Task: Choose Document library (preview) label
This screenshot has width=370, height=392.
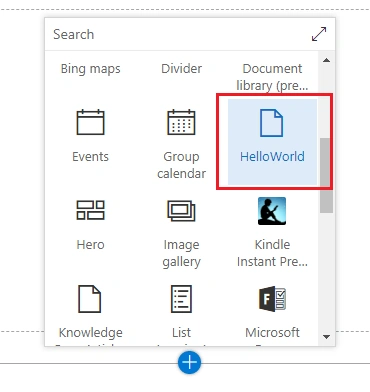Action: (272, 77)
